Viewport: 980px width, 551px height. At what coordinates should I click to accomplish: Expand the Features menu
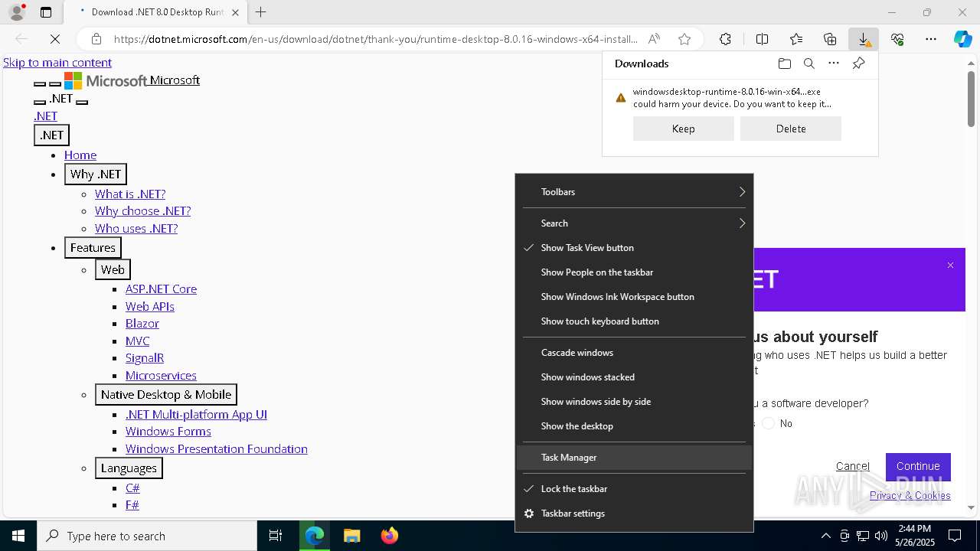click(x=93, y=248)
